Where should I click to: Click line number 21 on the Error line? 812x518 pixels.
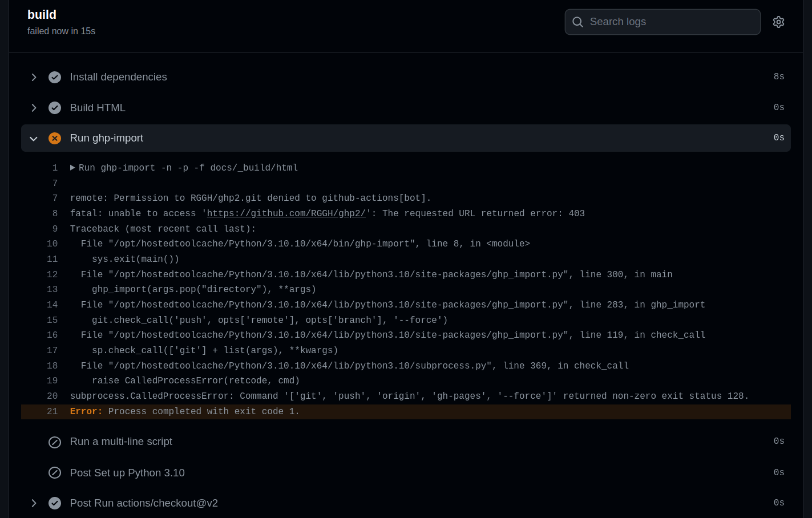[x=52, y=411]
